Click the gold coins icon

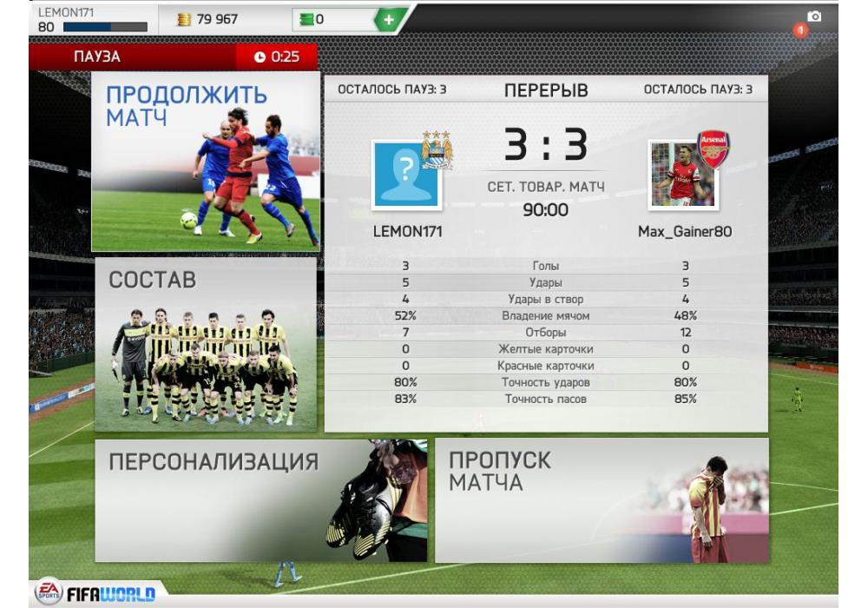point(184,19)
